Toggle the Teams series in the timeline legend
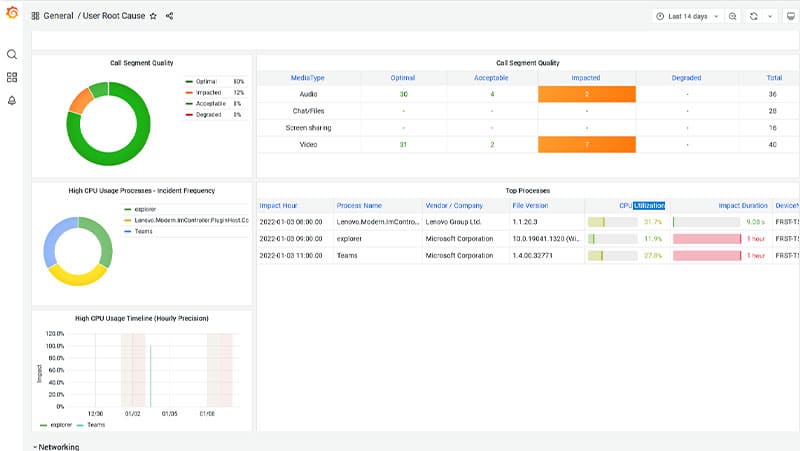800x451 pixels. (95, 425)
